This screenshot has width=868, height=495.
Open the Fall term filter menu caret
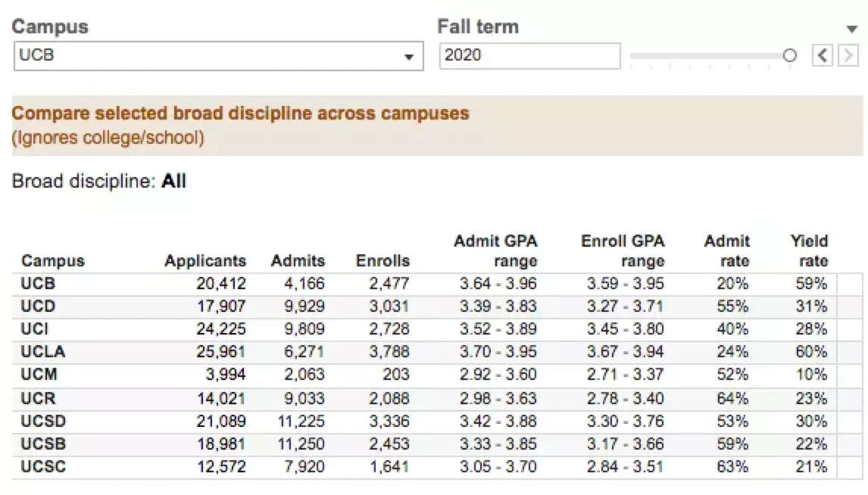(x=851, y=29)
